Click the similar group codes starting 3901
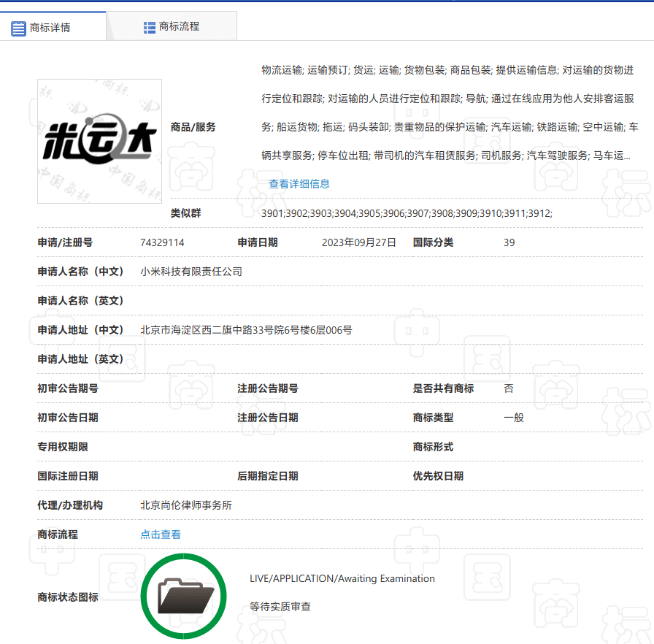Viewport: 654px width, 644px height. [x=407, y=213]
